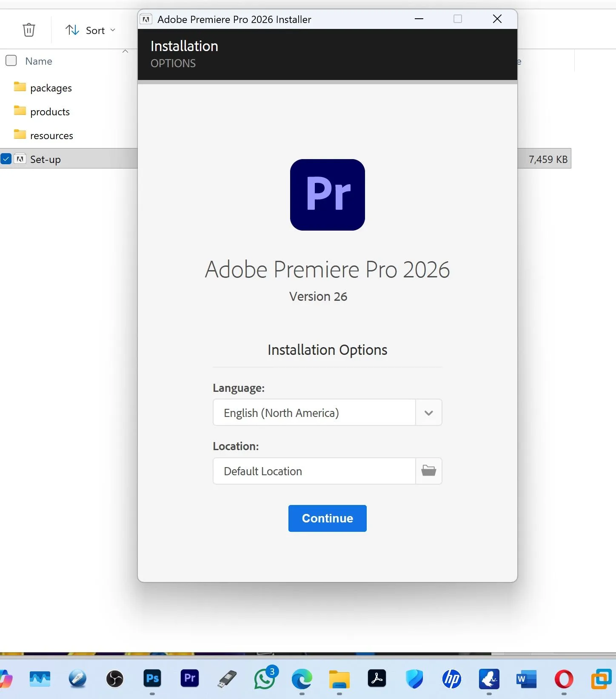Open File Explorer from the taskbar
The width and height of the screenshot is (616, 699).
click(339, 679)
